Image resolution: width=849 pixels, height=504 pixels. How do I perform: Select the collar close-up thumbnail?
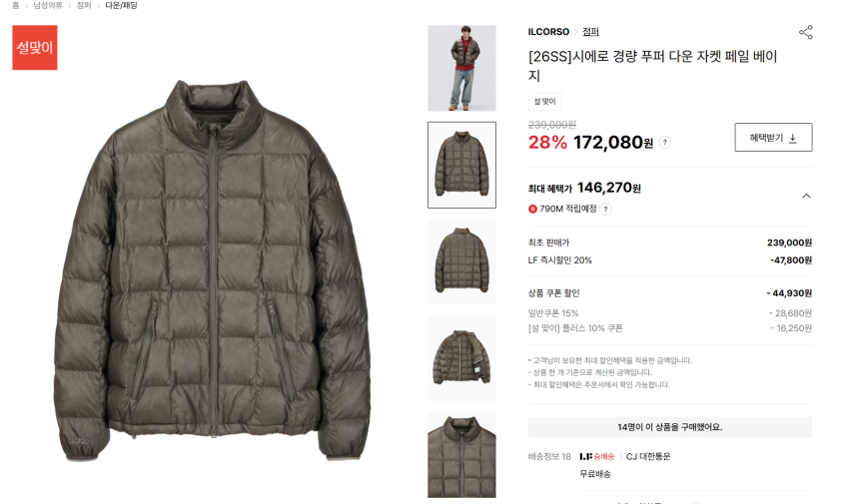[x=461, y=455]
